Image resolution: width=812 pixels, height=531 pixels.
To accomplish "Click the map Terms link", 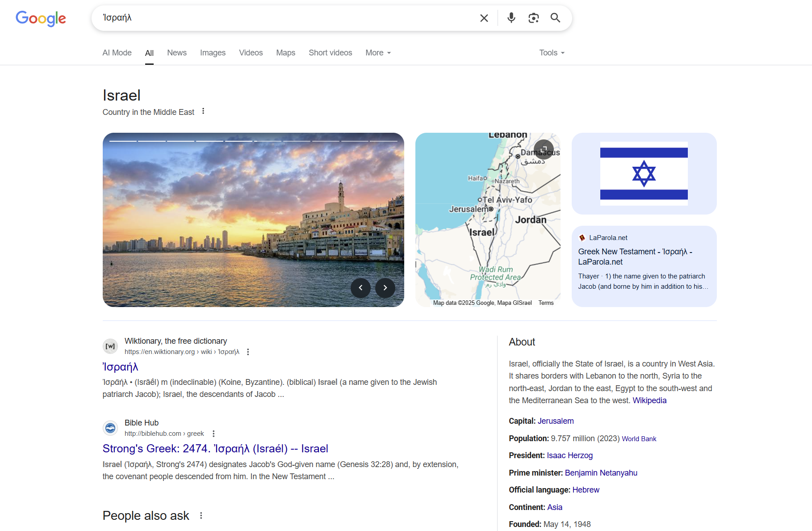I will 546,303.
